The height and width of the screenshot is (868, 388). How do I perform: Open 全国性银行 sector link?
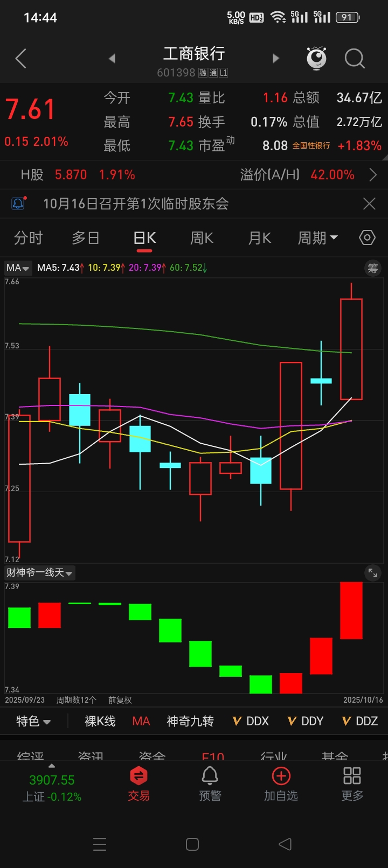[311, 146]
